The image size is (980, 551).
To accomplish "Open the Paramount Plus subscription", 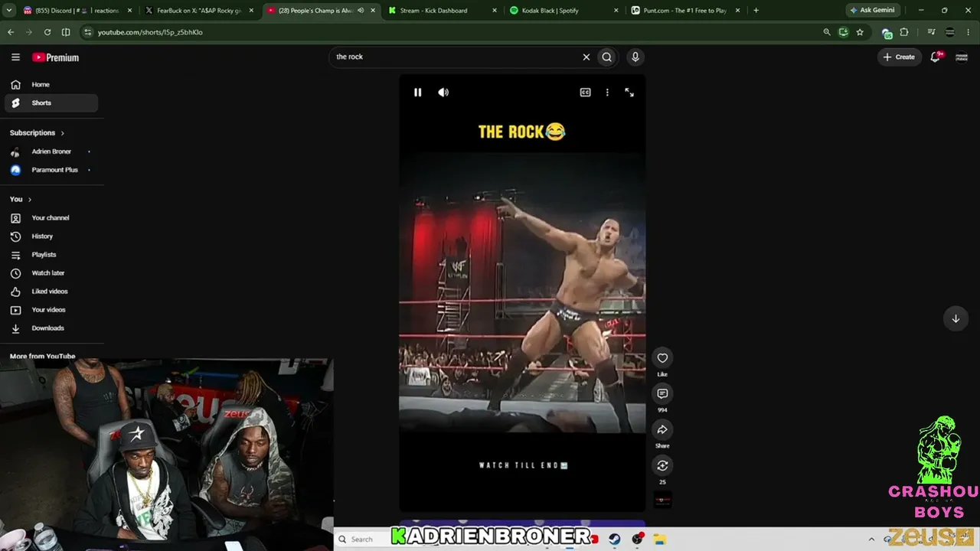I will pos(51,170).
